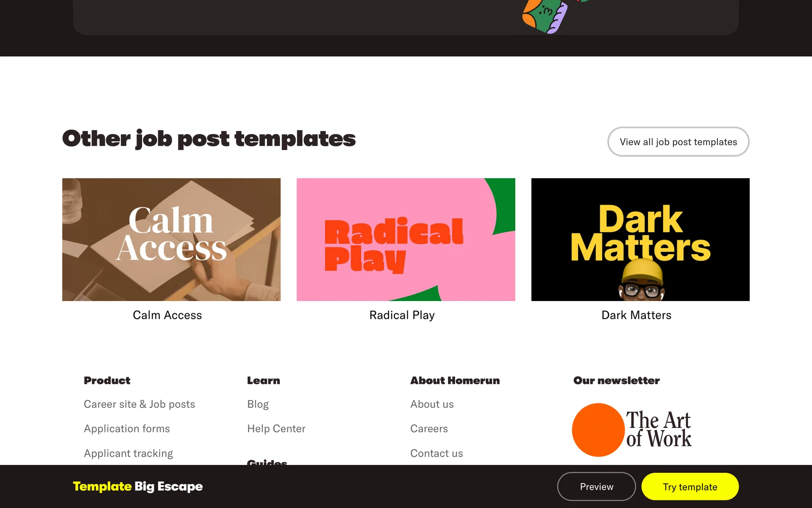Click the colorful doodle illustration at top
The image size is (812, 508).
(x=546, y=17)
